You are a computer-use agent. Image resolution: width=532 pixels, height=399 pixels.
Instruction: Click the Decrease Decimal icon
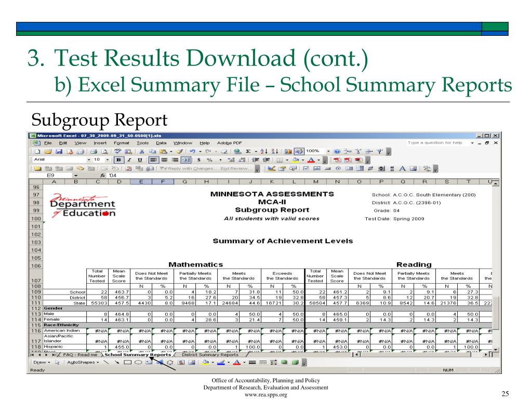point(242,160)
